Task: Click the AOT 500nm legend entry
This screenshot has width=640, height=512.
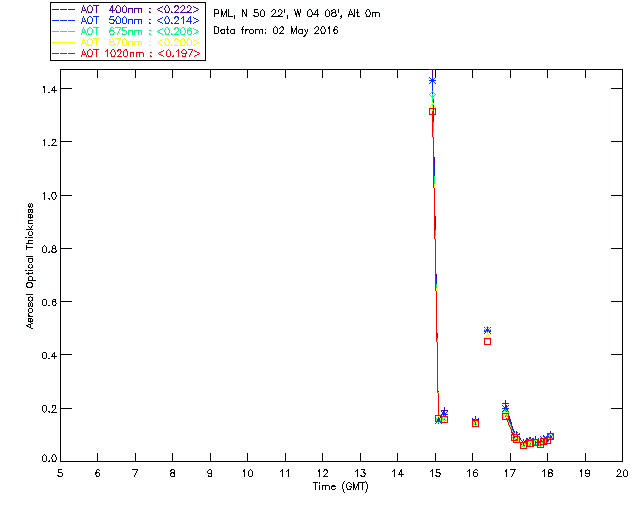Action: pyautogui.click(x=127, y=20)
